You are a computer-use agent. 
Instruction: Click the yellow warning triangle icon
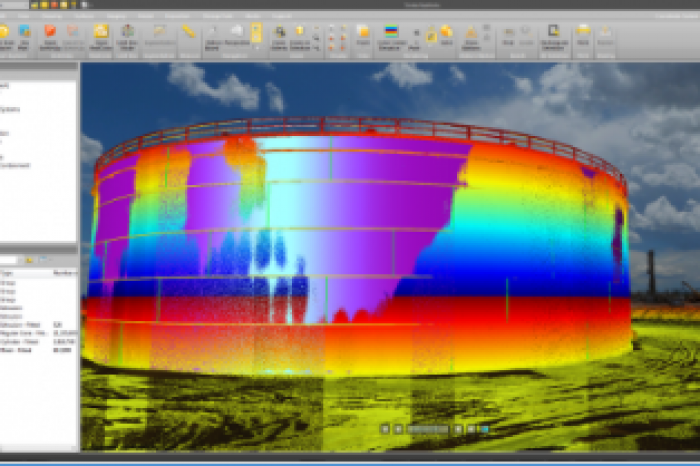(471, 31)
